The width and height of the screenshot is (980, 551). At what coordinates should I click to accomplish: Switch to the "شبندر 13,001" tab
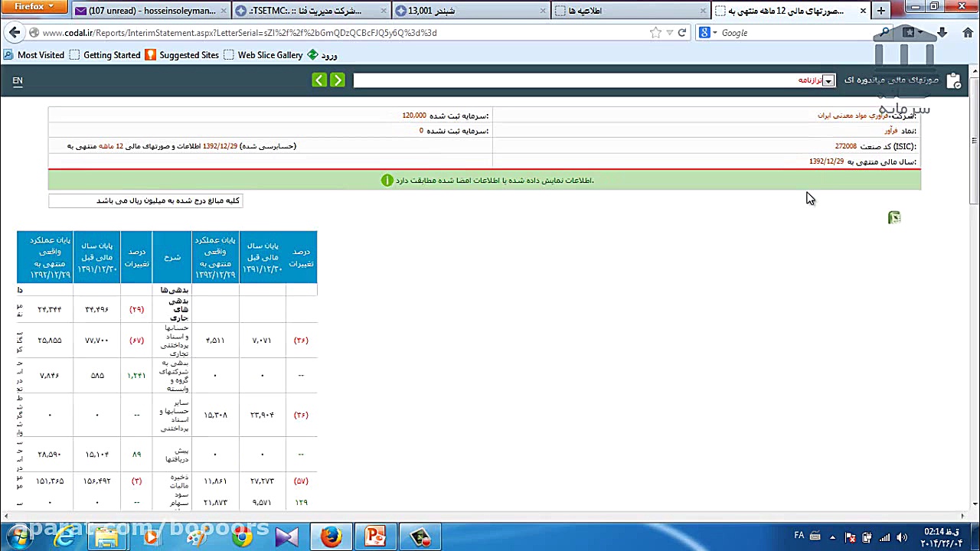coord(470,11)
